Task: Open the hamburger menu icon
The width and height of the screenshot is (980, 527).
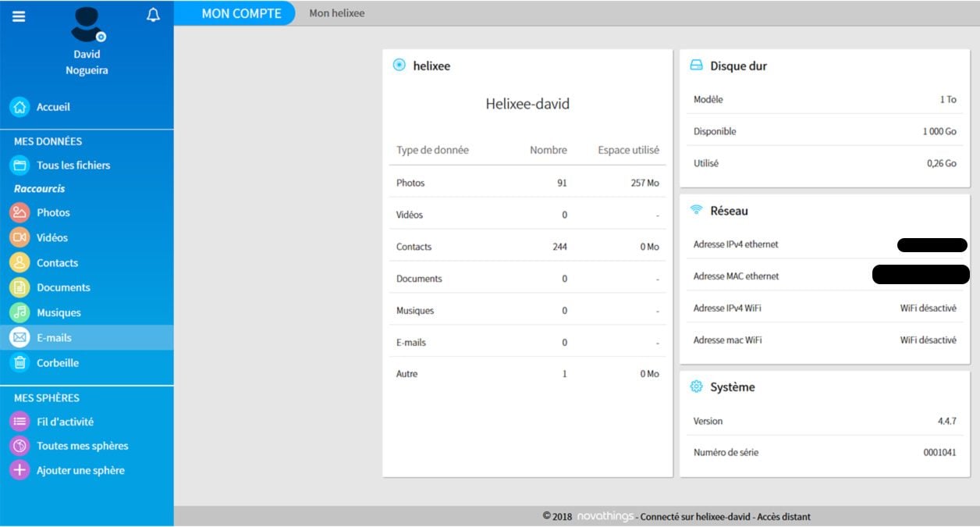Action: [19, 16]
